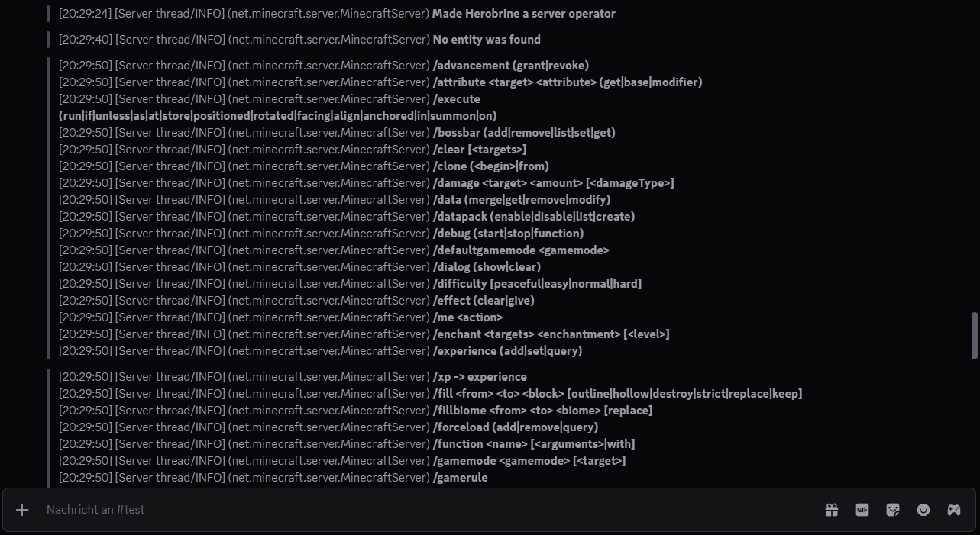The image size is (980, 535).
Task: Open the plus attachment menu
Action: pyautogui.click(x=22, y=510)
